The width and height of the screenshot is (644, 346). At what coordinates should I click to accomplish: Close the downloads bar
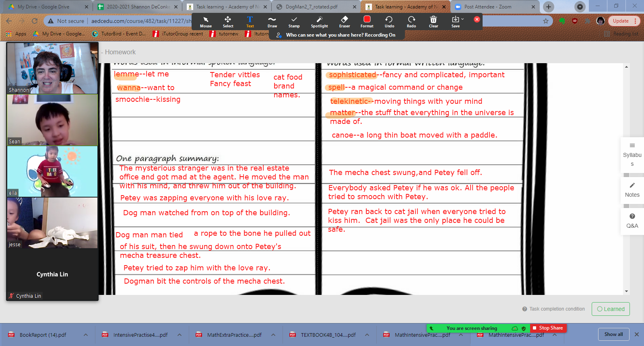point(637,334)
